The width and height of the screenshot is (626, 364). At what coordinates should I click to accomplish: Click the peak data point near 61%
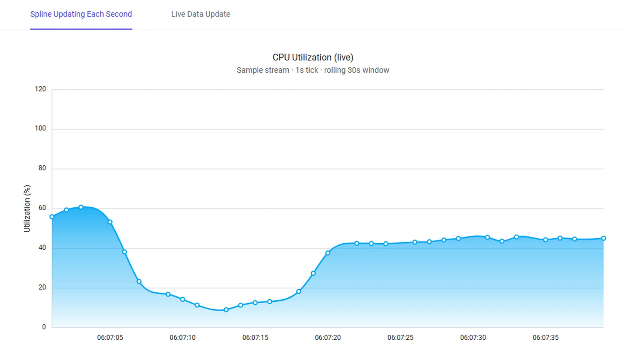81,207
